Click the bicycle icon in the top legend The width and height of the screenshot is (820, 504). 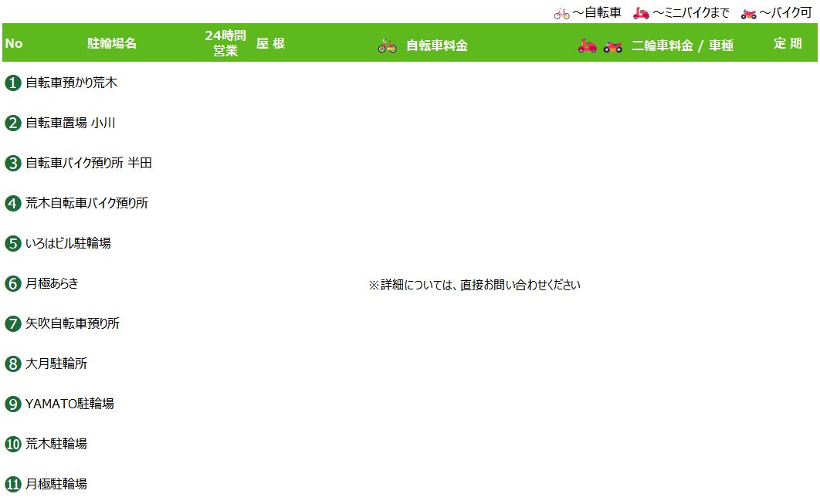(561, 13)
